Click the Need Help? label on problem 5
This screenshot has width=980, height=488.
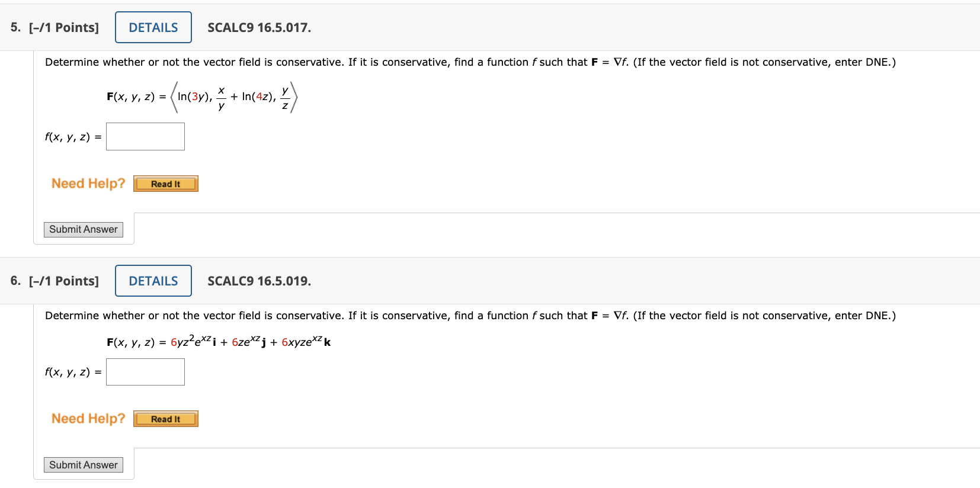pyautogui.click(x=88, y=184)
